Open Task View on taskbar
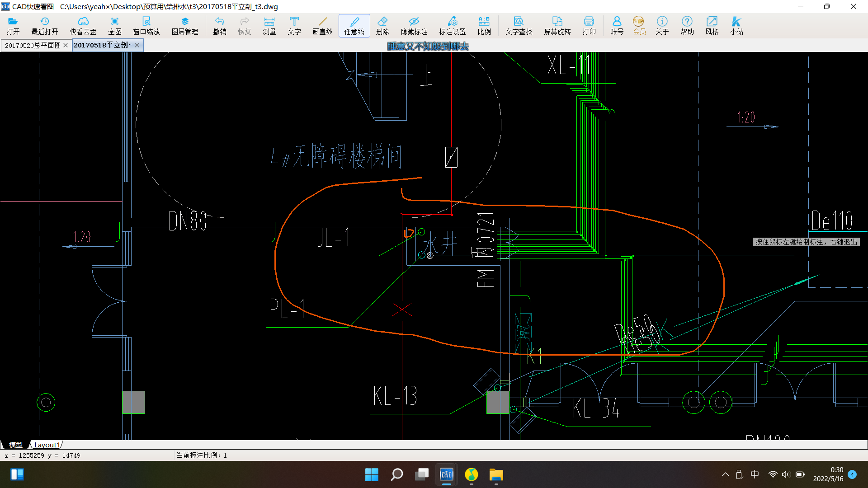Image resolution: width=868 pixels, height=488 pixels. [x=422, y=474]
